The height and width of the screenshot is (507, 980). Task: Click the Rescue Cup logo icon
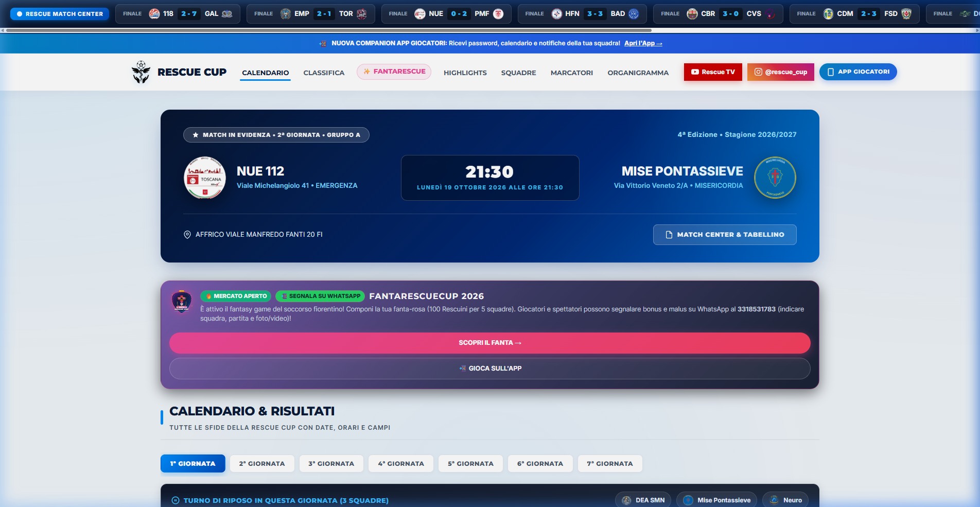click(141, 72)
